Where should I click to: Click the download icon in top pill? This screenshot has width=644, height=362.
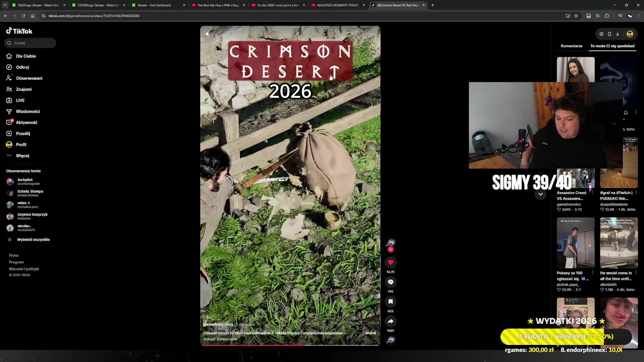(617, 34)
